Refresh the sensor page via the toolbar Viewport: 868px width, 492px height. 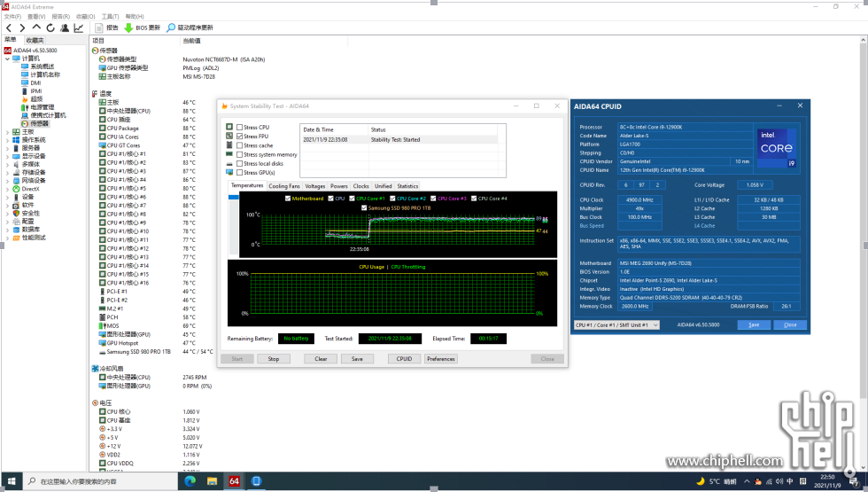click(x=50, y=27)
